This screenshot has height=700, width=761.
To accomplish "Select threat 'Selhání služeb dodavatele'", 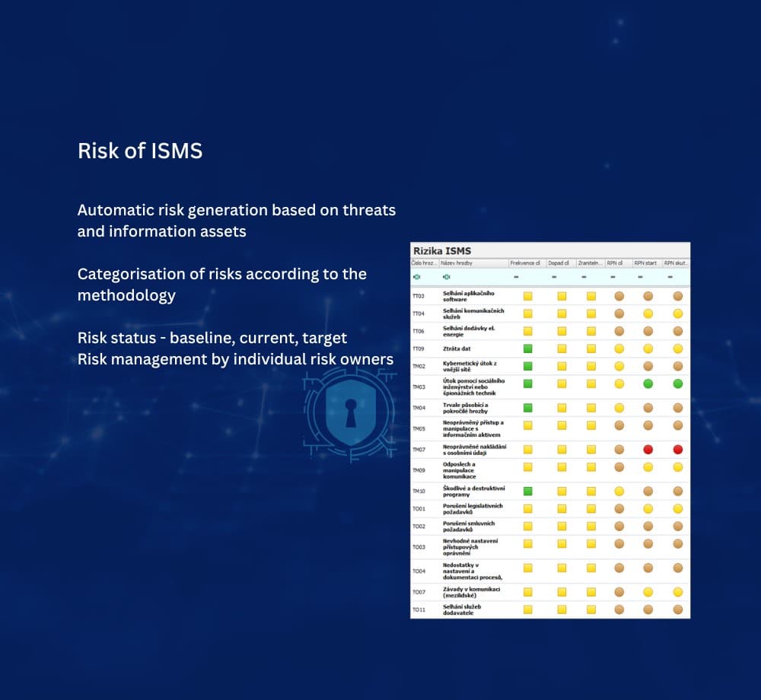I will (462, 609).
